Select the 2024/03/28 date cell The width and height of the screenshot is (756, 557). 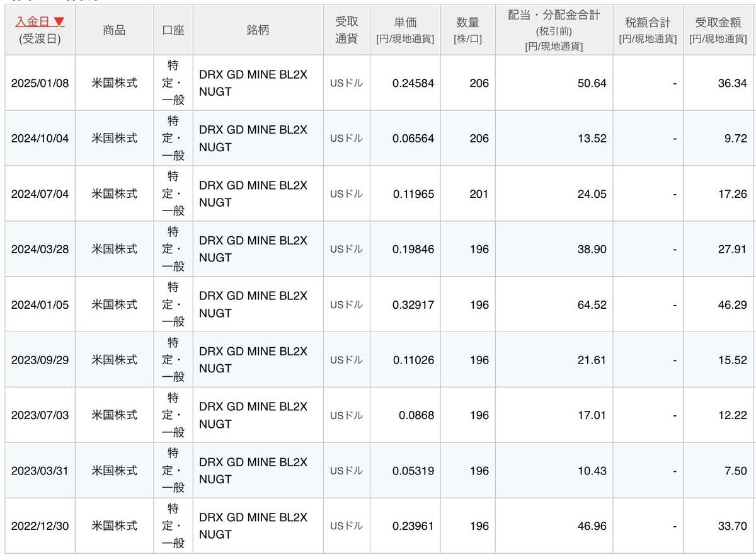[40, 250]
